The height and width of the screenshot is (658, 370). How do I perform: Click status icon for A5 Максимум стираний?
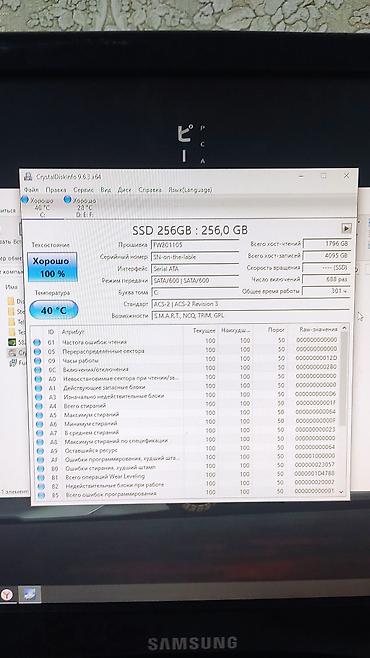39,415
